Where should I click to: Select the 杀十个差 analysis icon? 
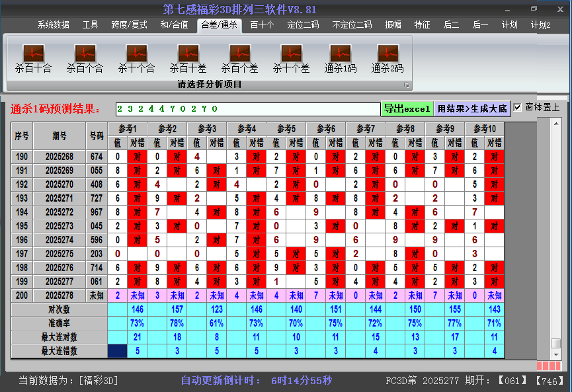point(290,59)
